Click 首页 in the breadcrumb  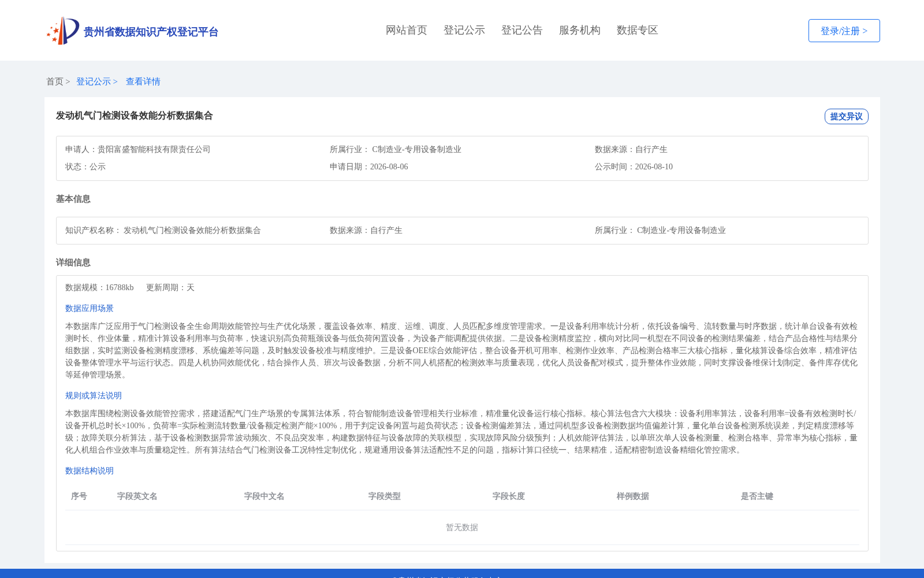click(x=55, y=81)
